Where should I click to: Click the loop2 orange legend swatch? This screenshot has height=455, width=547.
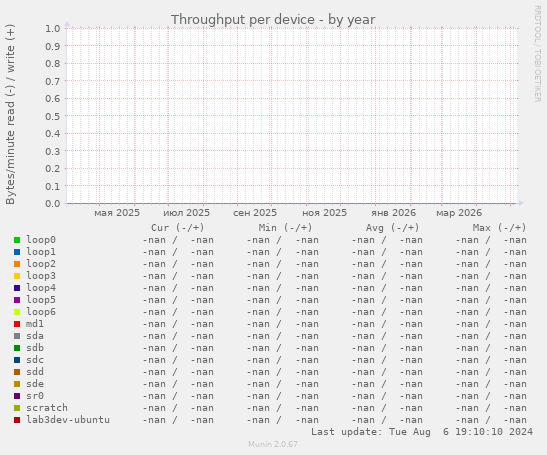pyautogui.click(x=17, y=264)
